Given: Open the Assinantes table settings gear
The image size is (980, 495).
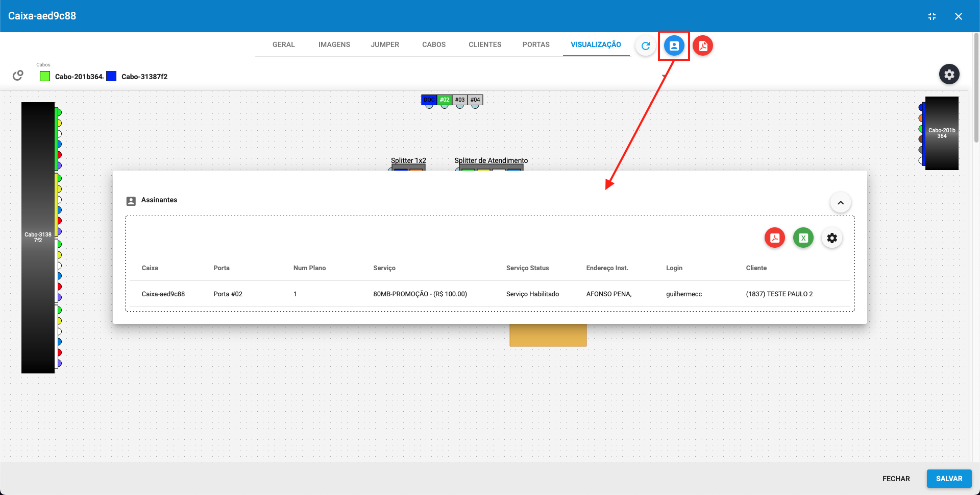Looking at the screenshot, I should (832, 238).
